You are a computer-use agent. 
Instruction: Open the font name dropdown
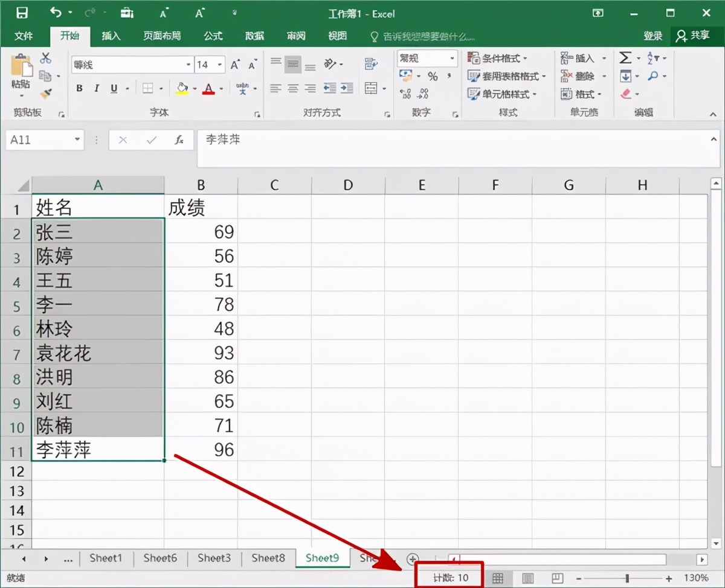[x=188, y=65]
